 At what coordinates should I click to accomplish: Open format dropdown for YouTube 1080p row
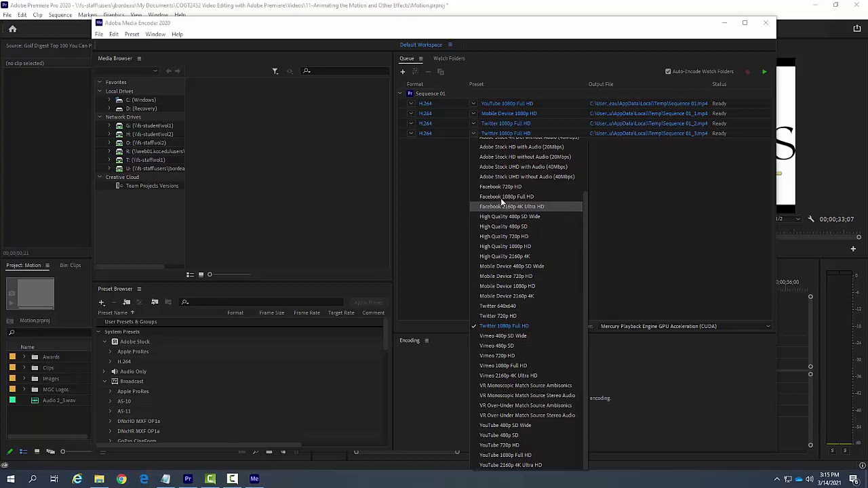411,104
